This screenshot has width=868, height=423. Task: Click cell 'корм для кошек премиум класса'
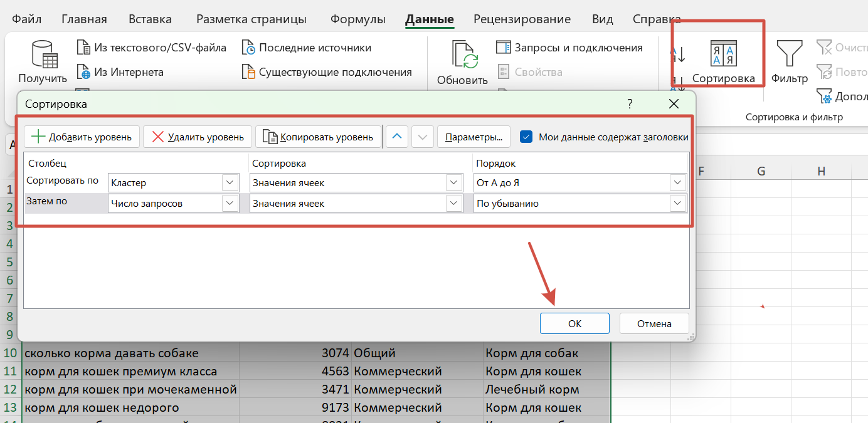[x=130, y=371]
